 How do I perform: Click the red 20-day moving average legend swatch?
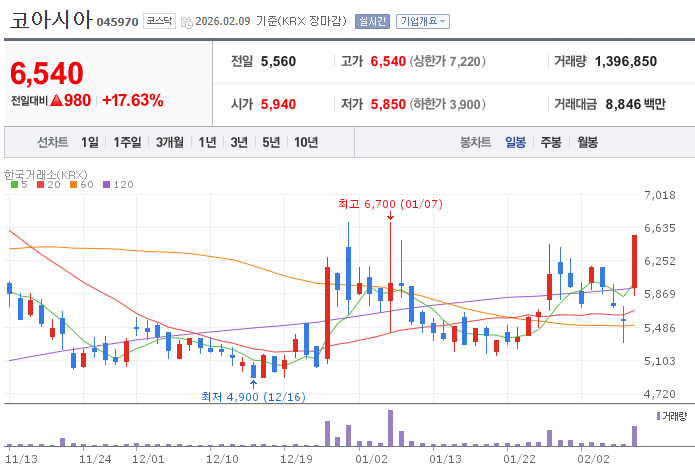click(41, 185)
